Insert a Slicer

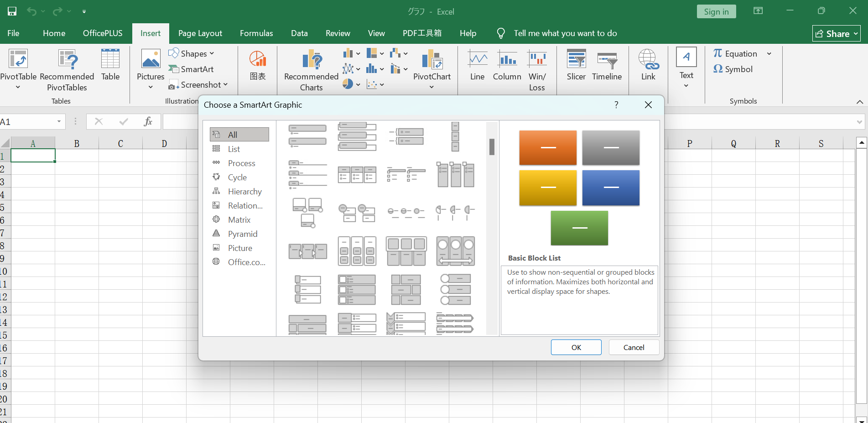click(x=576, y=65)
